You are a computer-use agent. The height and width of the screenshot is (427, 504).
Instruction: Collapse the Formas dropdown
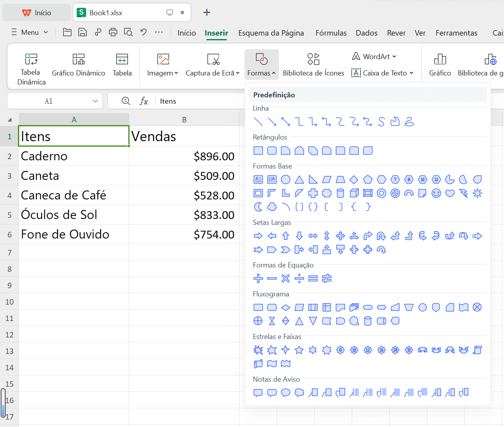click(261, 65)
